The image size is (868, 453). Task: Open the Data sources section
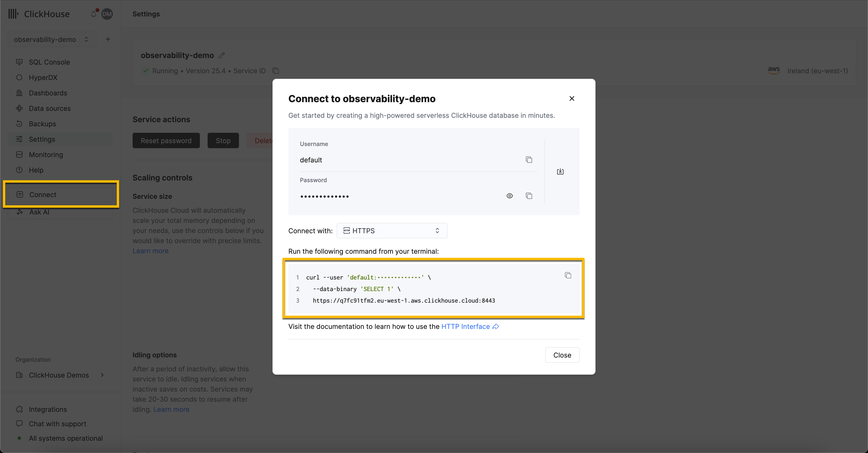click(x=49, y=108)
